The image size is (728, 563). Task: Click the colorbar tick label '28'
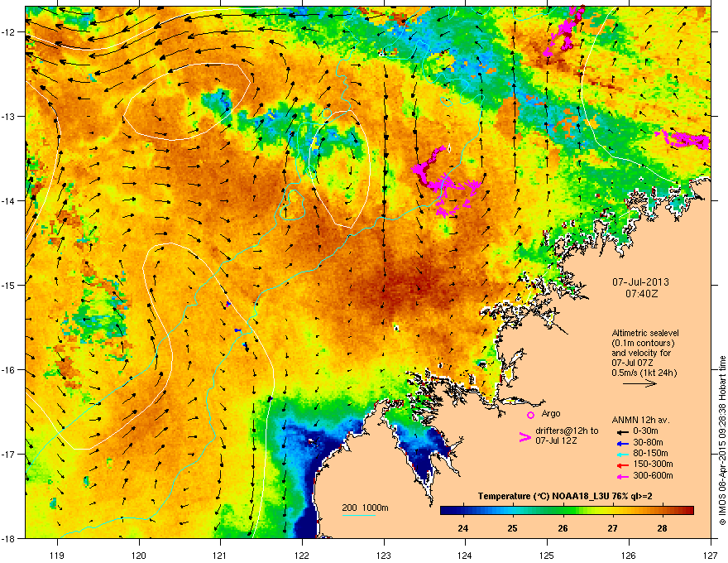point(662,528)
